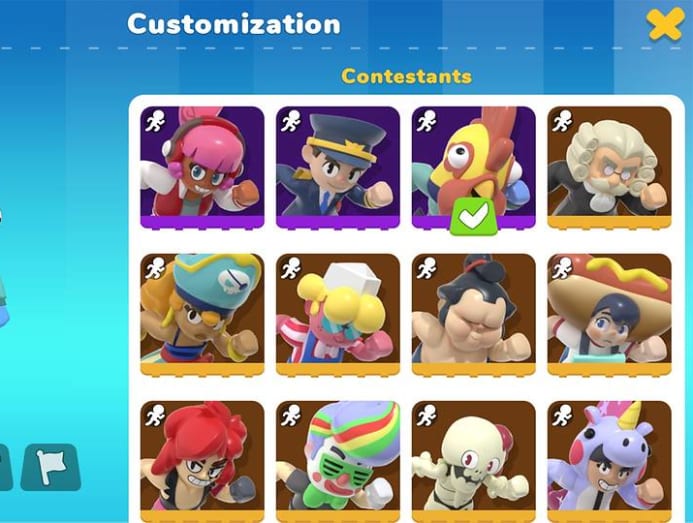Viewport: 693px width, 523px height.
Task: Choose the rainbow clown with green glasses
Action: tap(338, 462)
